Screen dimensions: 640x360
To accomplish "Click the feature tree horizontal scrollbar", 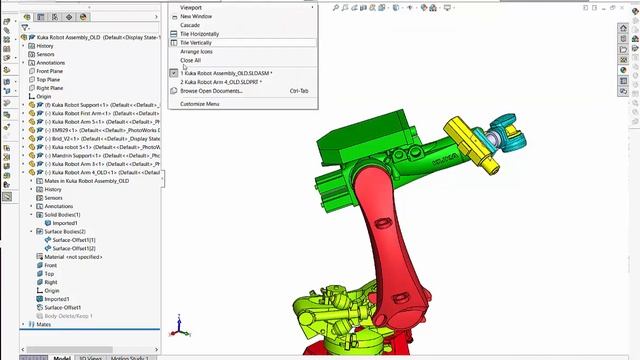I will pos(69,350).
